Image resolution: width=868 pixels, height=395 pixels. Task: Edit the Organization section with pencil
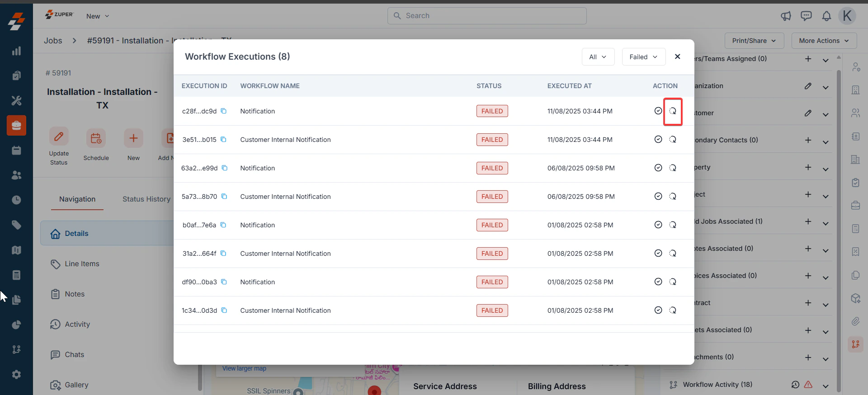point(808,86)
